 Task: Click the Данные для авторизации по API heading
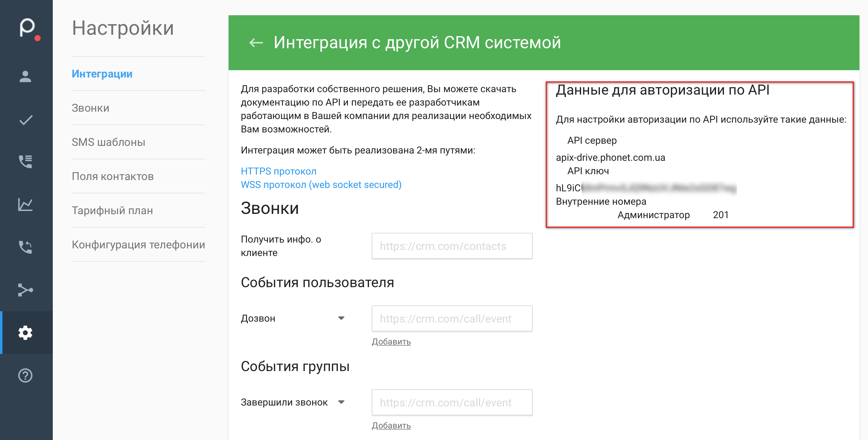click(663, 90)
